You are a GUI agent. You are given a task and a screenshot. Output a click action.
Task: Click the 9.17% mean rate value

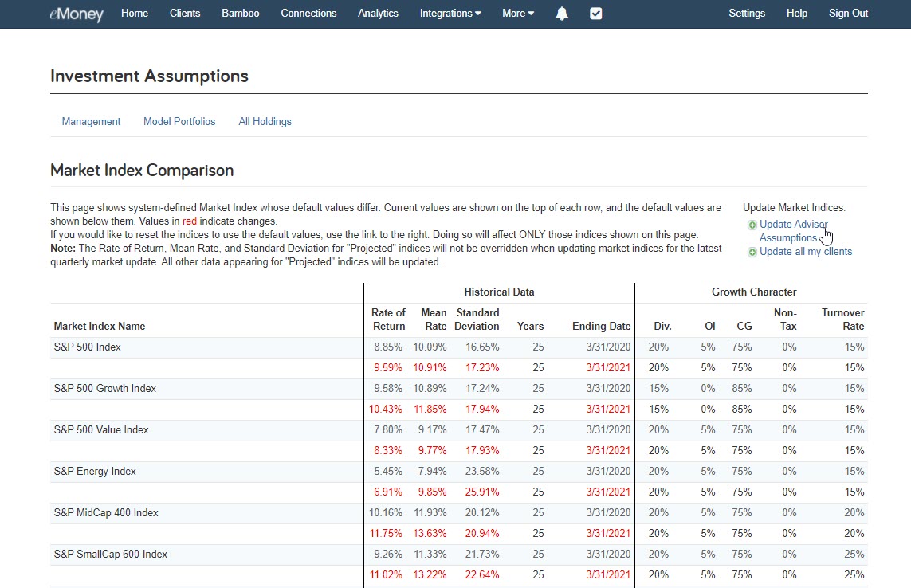click(x=432, y=430)
